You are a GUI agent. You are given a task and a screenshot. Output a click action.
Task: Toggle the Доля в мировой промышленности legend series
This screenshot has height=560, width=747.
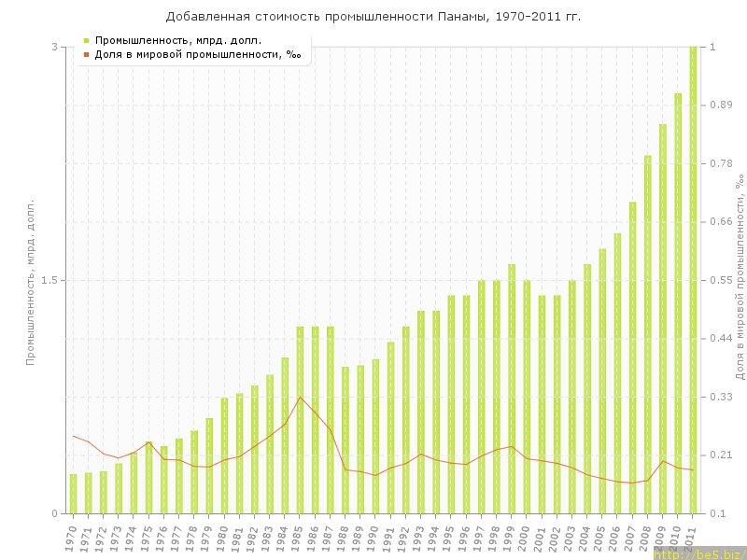(x=197, y=54)
